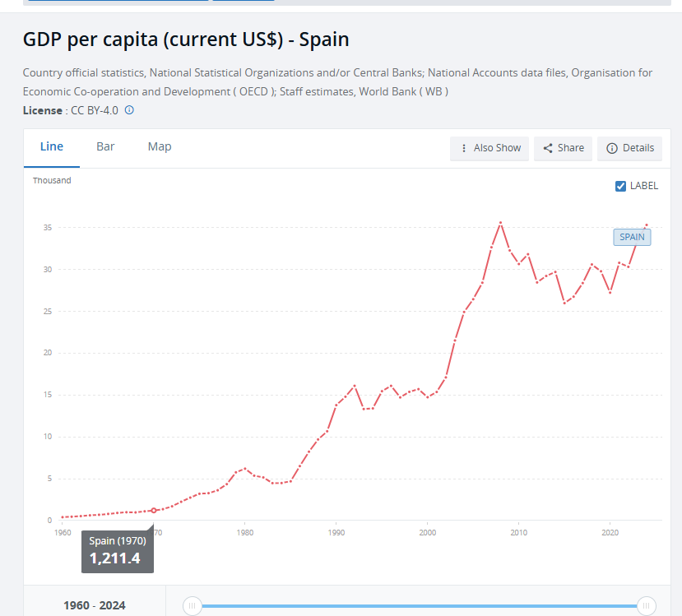Switch to the Line chart tab
The image size is (682, 616).
tap(52, 147)
